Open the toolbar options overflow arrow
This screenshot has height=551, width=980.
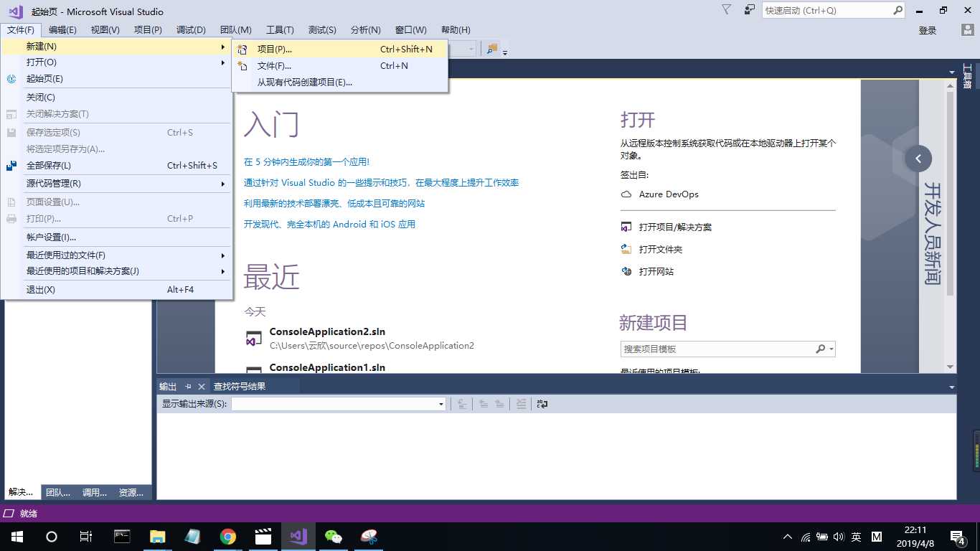click(x=505, y=51)
